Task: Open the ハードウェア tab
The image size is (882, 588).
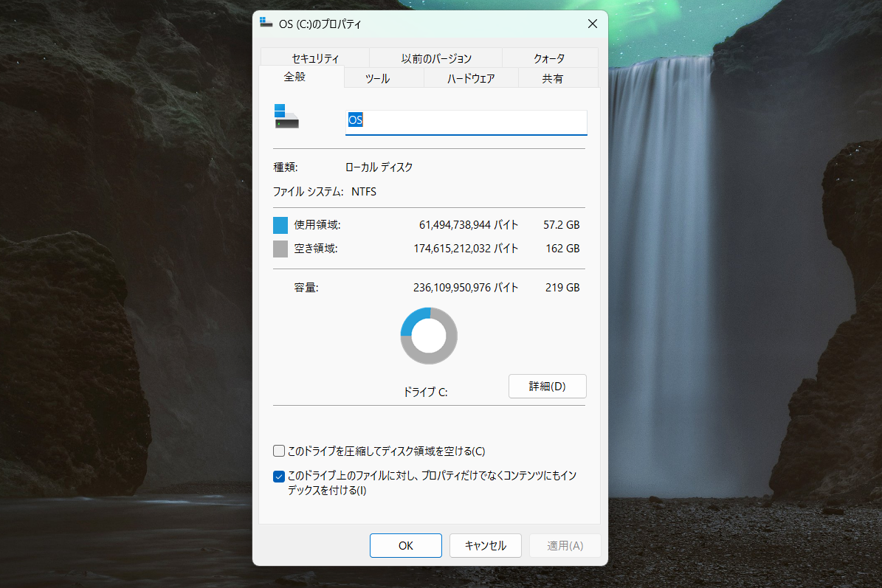Action: pyautogui.click(x=471, y=78)
